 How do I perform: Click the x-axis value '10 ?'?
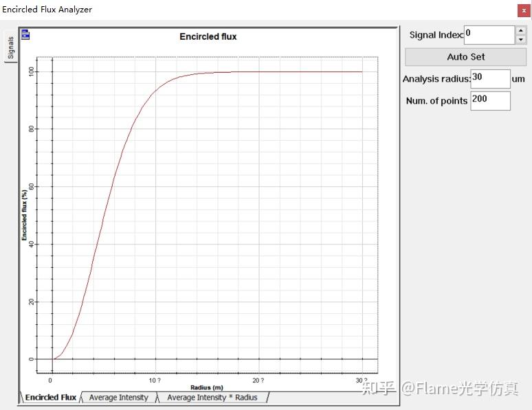[155, 380]
